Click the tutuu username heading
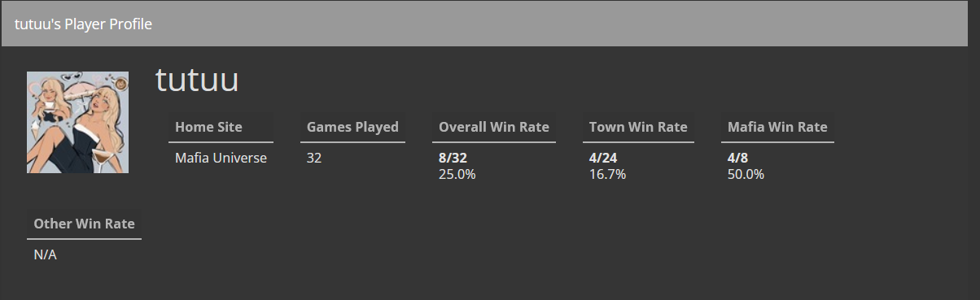The image size is (980, 300). (x=197, y=80)
